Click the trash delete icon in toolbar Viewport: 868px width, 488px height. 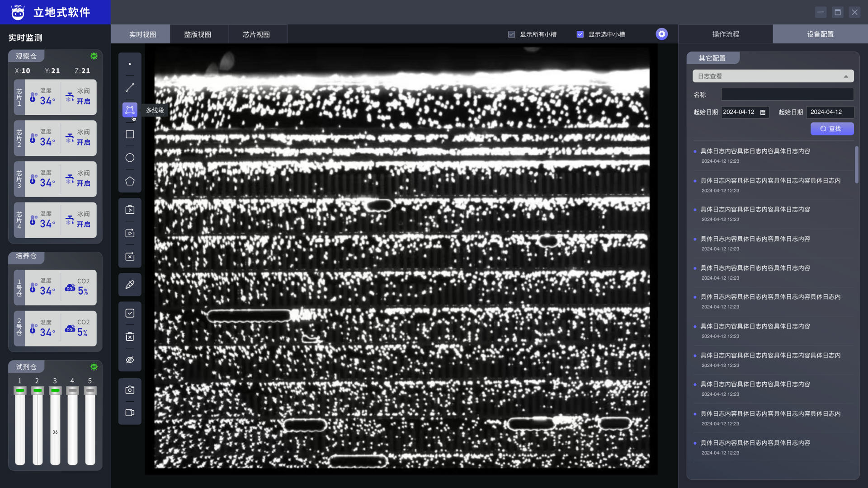point(130,337)
